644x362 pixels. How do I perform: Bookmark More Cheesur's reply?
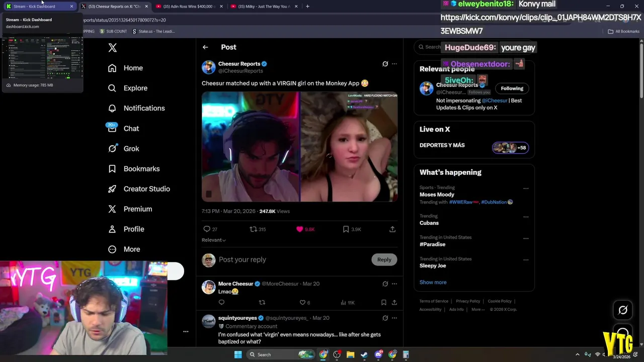(383, 302)
